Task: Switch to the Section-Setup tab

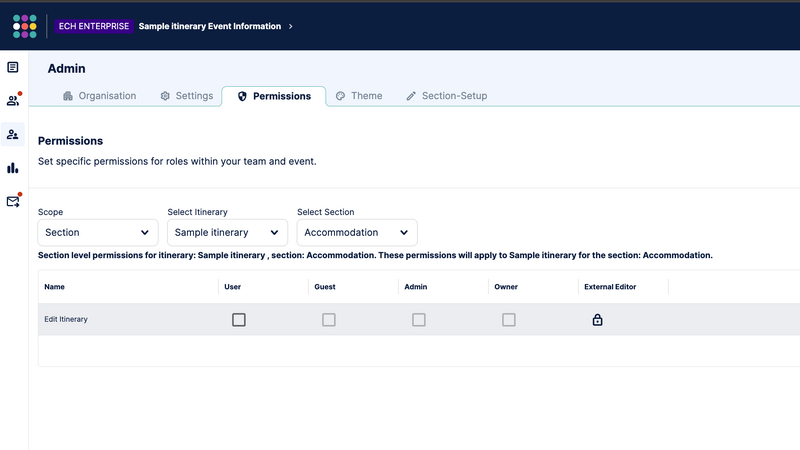Action: point(447,96)
